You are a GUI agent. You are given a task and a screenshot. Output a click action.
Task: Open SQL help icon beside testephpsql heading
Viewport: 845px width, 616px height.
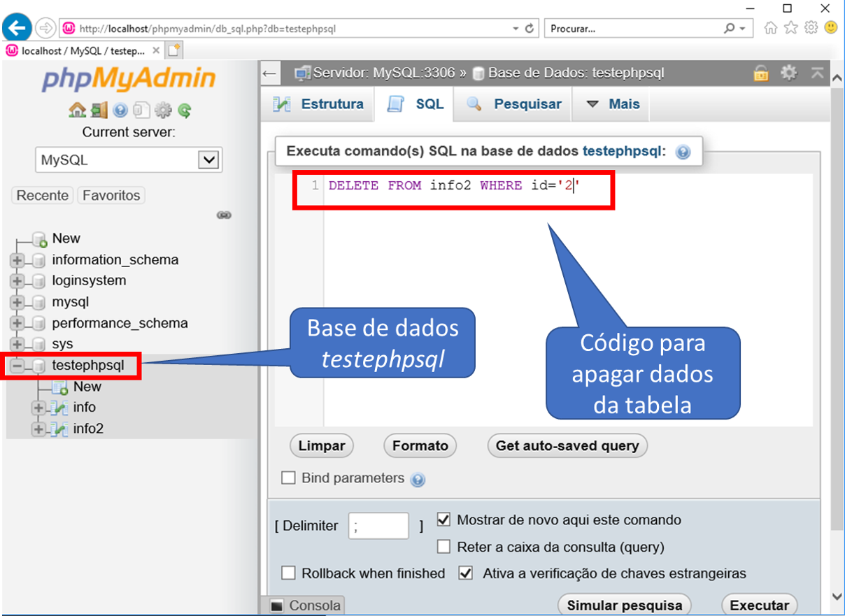click(x=683, y=152)
